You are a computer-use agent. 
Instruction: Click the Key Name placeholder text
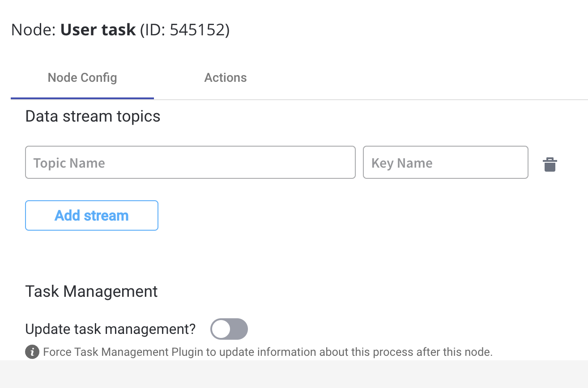click(402, 163)
